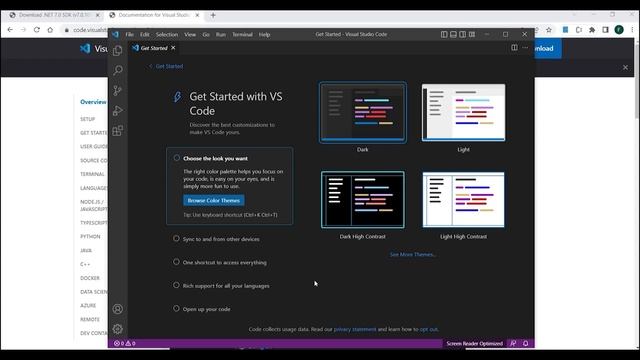Close the website banner with X

625,67
